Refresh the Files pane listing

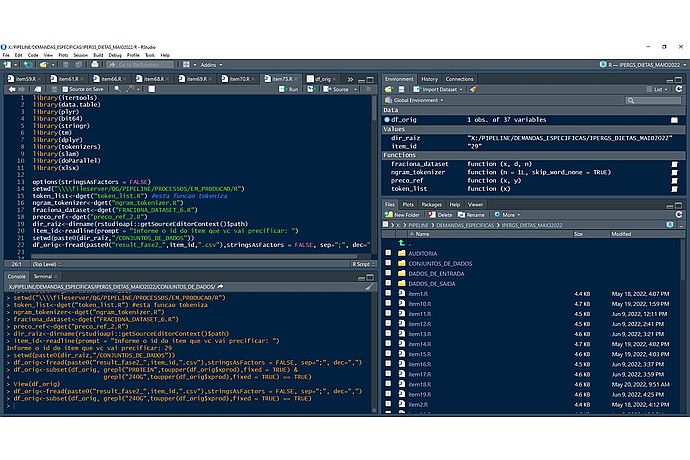pyautogui.click(x=679, y=214)
